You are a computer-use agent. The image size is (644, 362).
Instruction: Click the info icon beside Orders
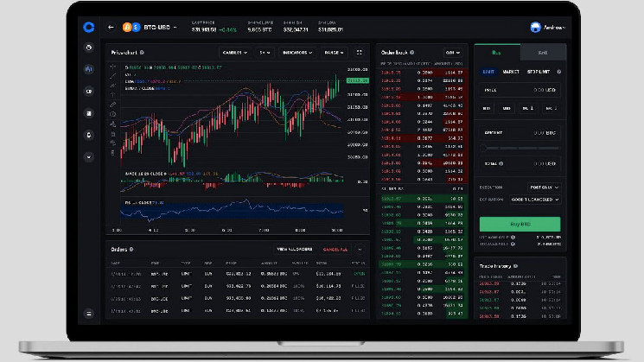click(x=131, y=249)
